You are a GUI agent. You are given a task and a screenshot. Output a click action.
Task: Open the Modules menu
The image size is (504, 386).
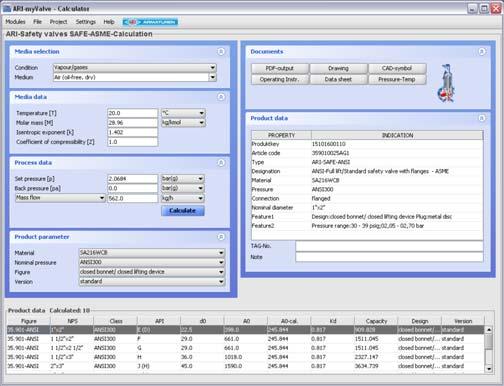[15, 22]
